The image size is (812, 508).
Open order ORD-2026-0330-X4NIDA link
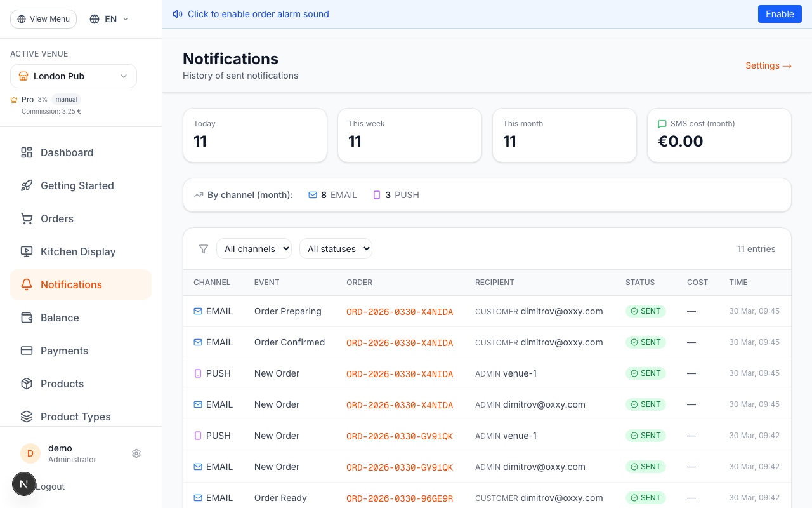point(400,311)
